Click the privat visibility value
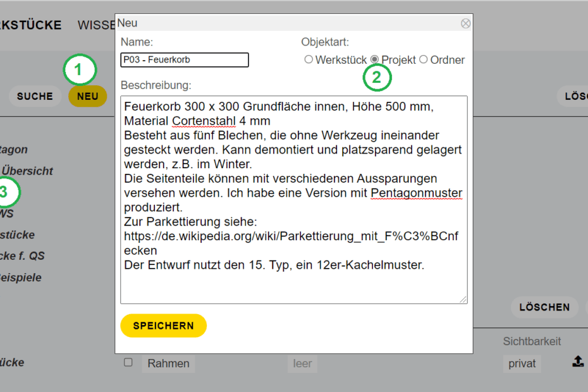 click(x=522, y=364)
